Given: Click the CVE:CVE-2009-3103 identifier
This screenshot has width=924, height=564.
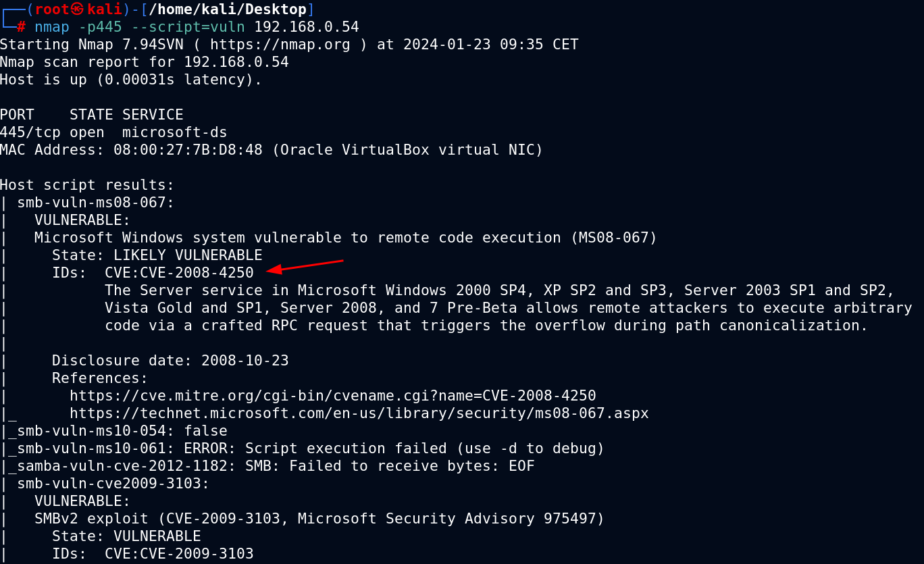Looking at the screenshot, I should coord(179,554).
